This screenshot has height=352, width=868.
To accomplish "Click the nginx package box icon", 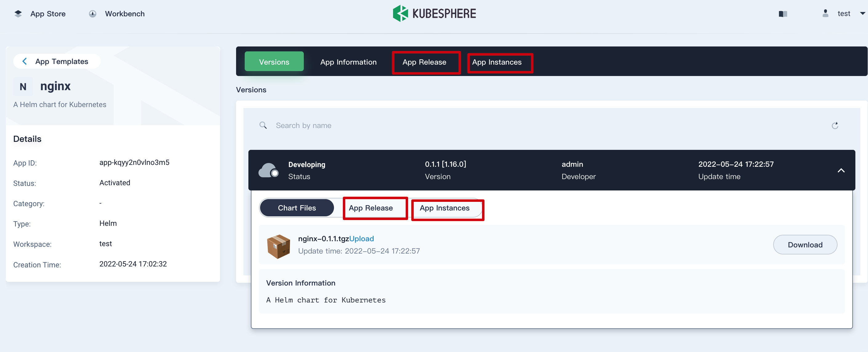I will (x=278, y=246).
